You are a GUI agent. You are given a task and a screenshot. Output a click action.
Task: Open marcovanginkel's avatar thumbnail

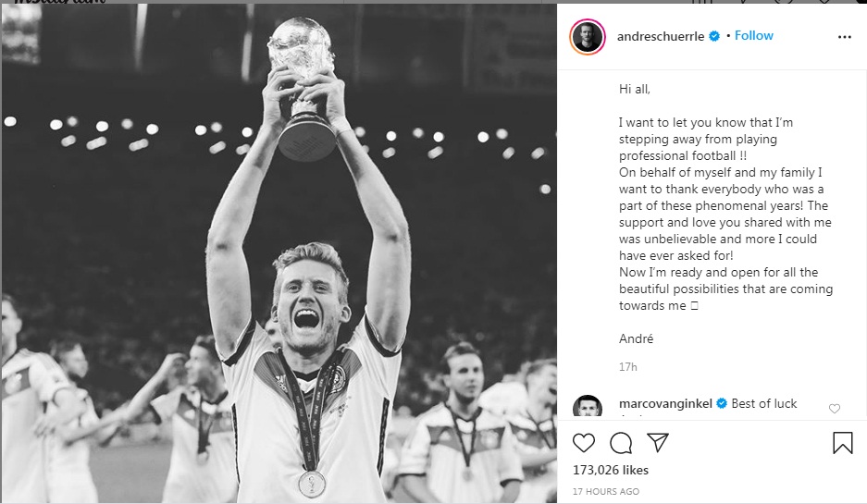click(x=588, y=409)
